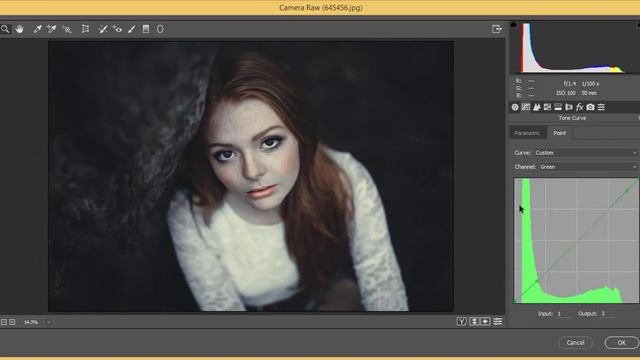Image resolution: width=640 pixels, height=360 pixels.
Task: Switch to the Point tab
Action: (560, 133)
